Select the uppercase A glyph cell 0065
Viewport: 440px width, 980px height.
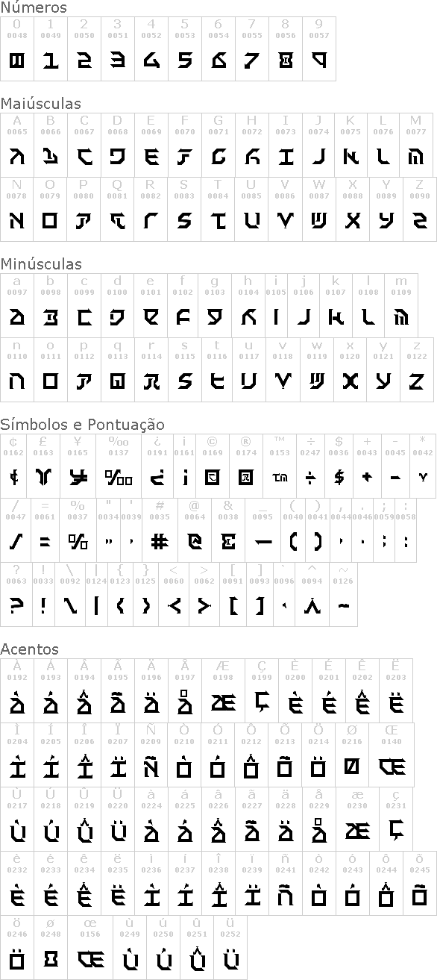click(x=17, y=145)
